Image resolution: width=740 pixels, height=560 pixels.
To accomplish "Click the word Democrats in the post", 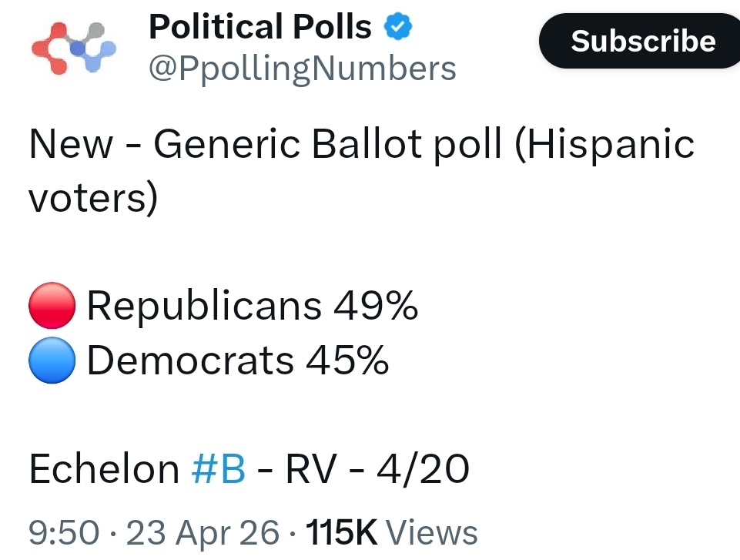I will [x=190, y=361].
